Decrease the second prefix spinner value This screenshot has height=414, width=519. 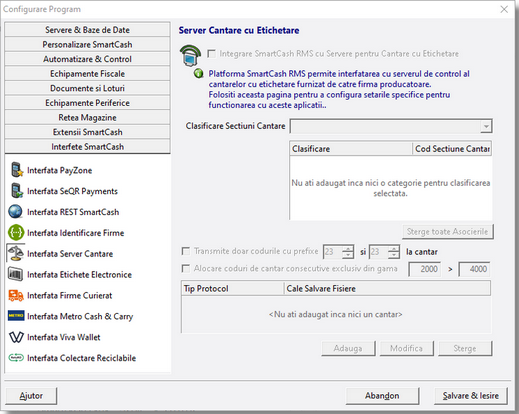(x=394, y=255)
